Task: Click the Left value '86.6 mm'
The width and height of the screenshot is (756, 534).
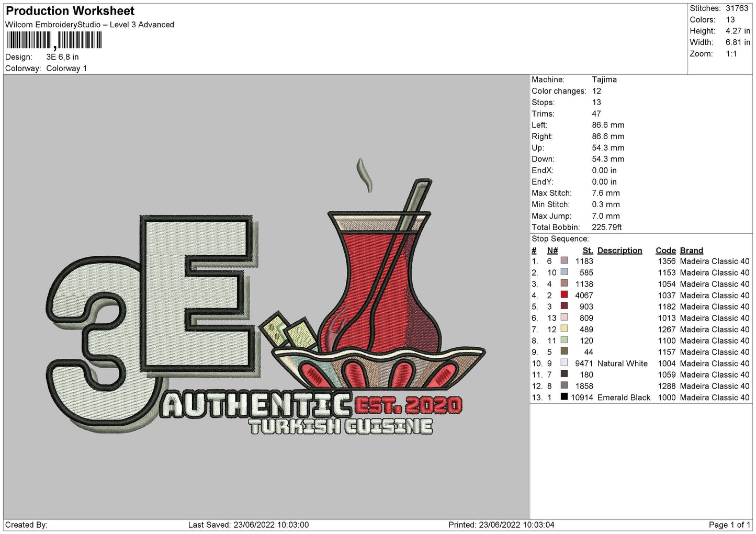Action: tap(608, 125)
